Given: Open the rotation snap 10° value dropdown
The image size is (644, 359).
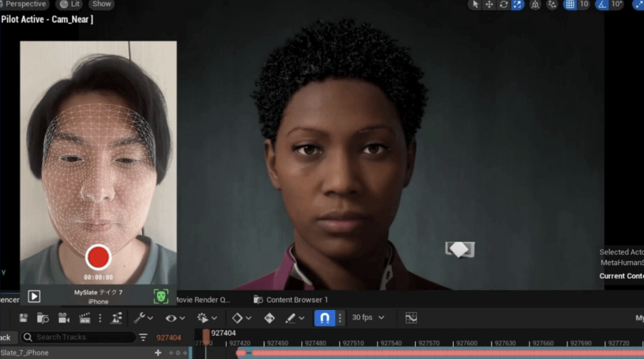Looking at the screenshot, I should (616, 4).
